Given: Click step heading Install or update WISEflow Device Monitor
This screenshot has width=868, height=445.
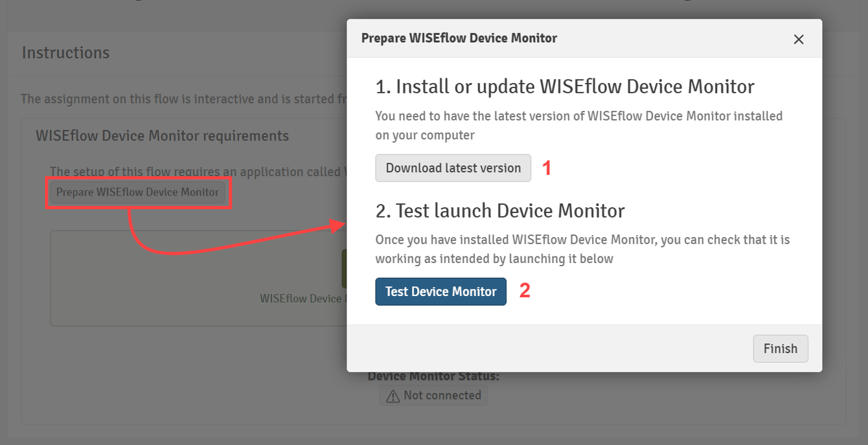Looking at the screenshot, I should (x=565, y=86).
